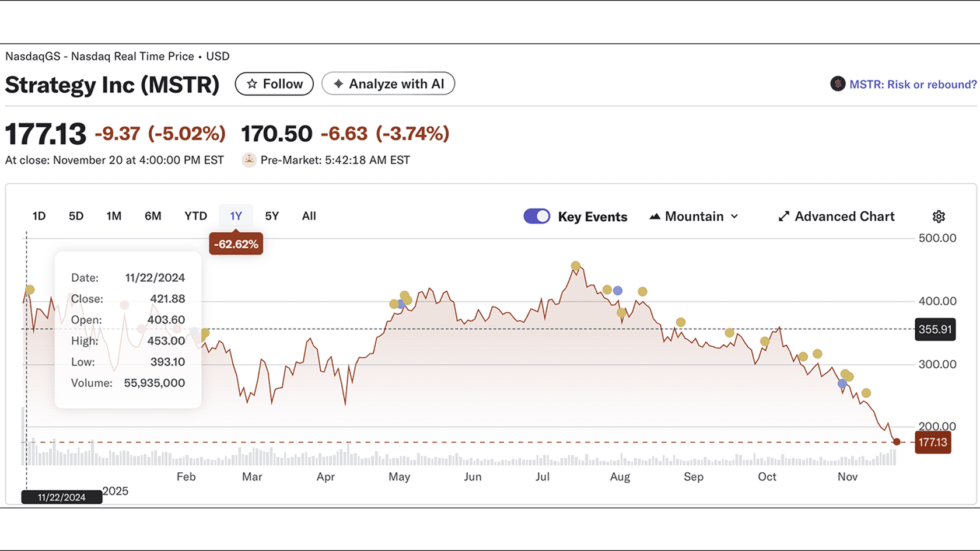Click the Follow button
Screen dimensions: 980x551
[274, 83]
